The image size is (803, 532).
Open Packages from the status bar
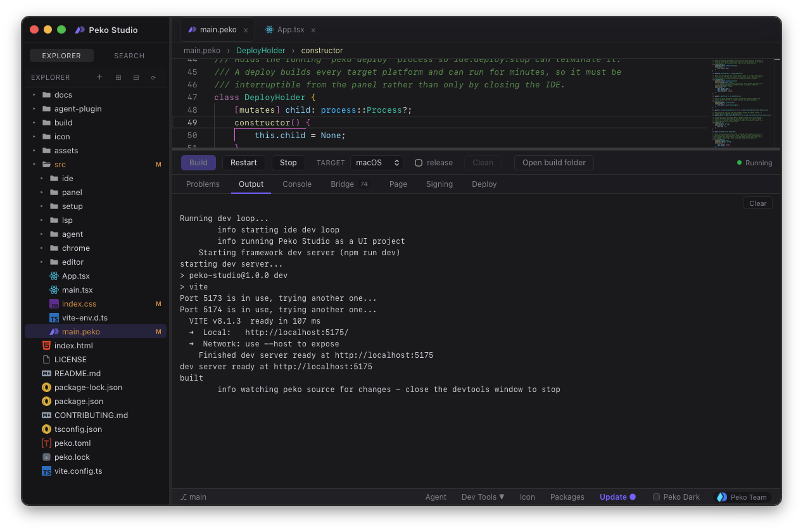click(567, 497)
